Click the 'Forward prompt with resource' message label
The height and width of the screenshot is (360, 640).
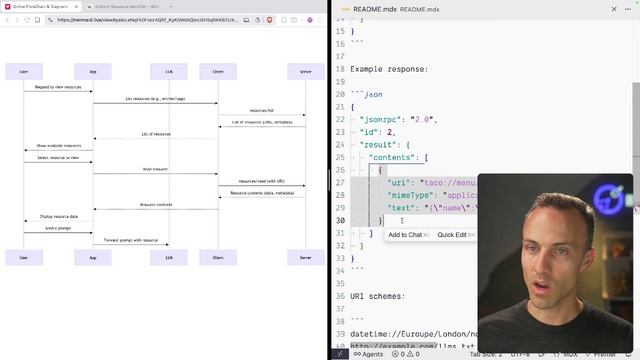(x=131, y=240)
